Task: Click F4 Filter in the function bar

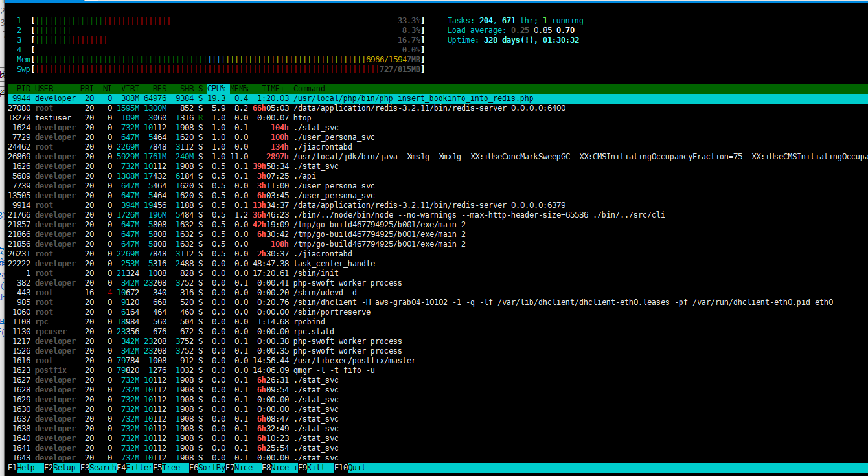Action: [135, 468]
